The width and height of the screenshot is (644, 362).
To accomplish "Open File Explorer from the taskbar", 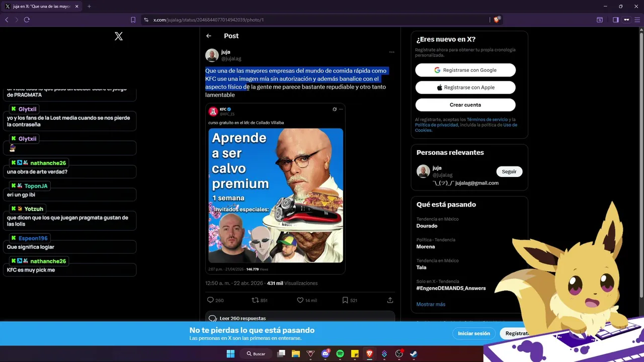I will 296,354.
